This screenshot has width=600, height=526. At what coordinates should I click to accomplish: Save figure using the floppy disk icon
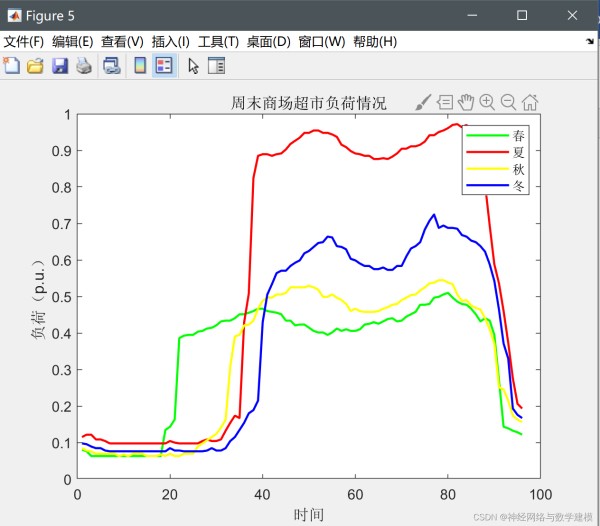click(x=60, y=66)
